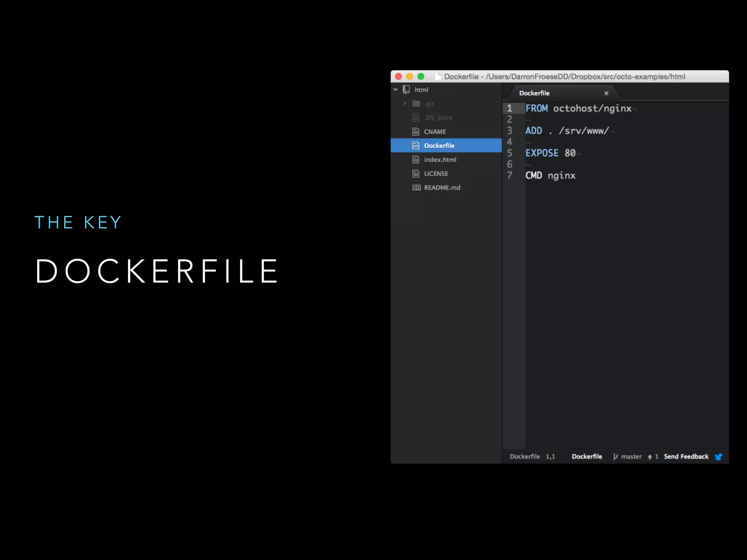Click the EXPOSE keyword on line 5

point(542,153)
